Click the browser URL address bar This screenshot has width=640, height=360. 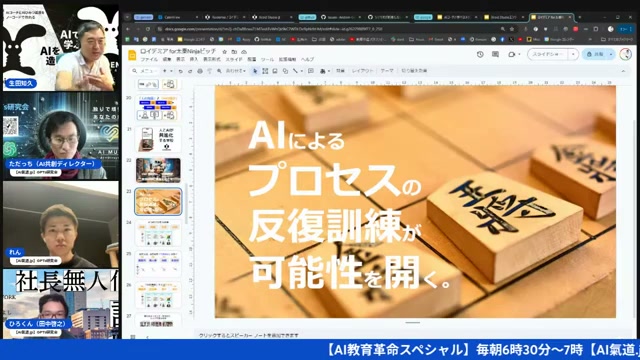click(327, 29)
